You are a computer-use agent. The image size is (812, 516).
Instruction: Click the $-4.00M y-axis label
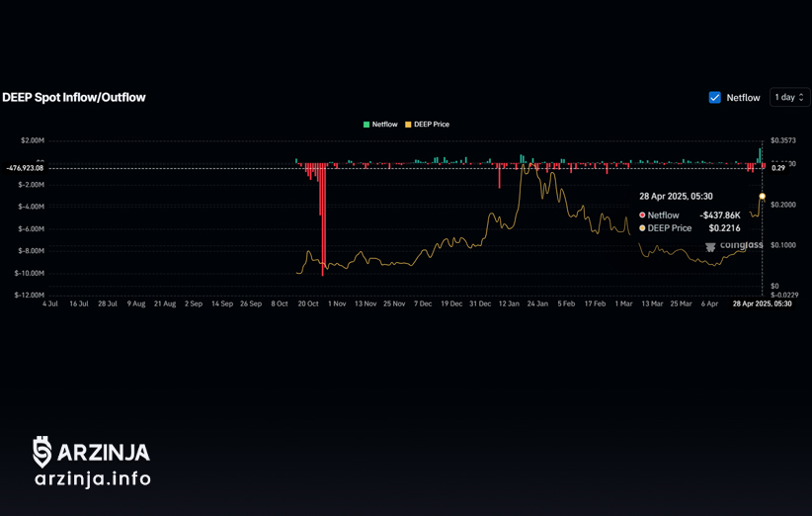pyautogui.click(x=31, y=207)
